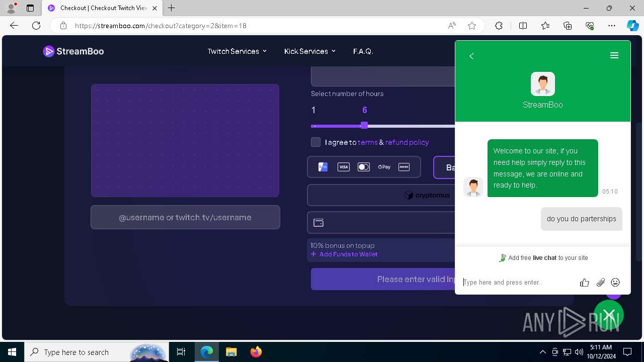Attach a file in the chat

click(x=600, y=283)
